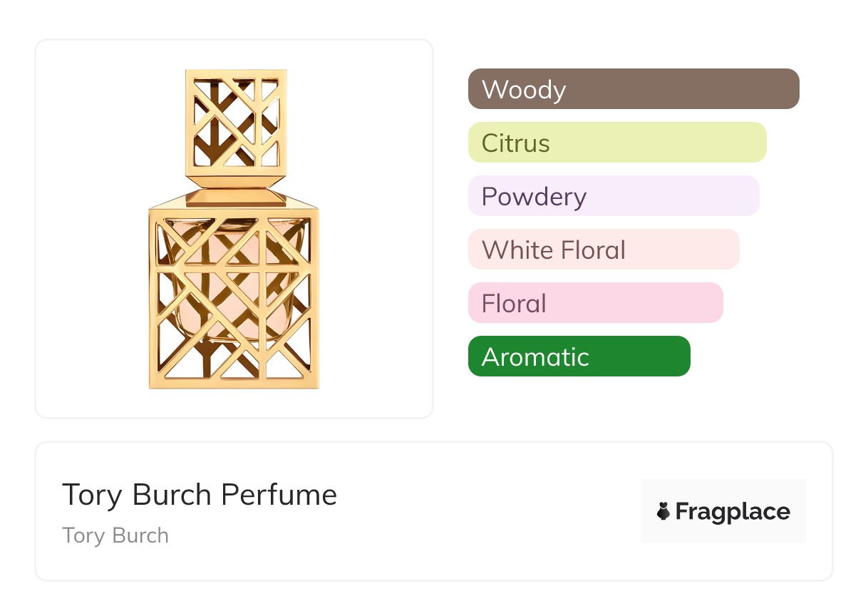
Task: Click the Fragplace perfume bottle logo icon
Action: click(x=663, y=511)
